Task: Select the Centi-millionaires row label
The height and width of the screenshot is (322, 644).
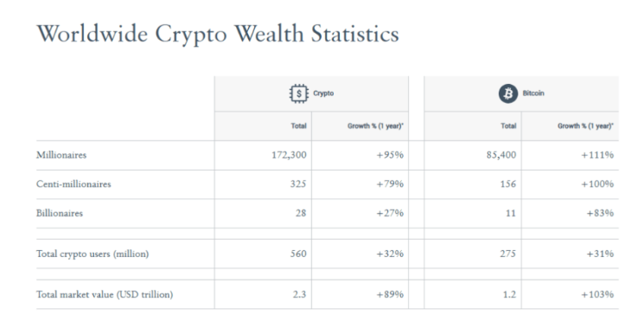Action: click(x=73, y=184)
